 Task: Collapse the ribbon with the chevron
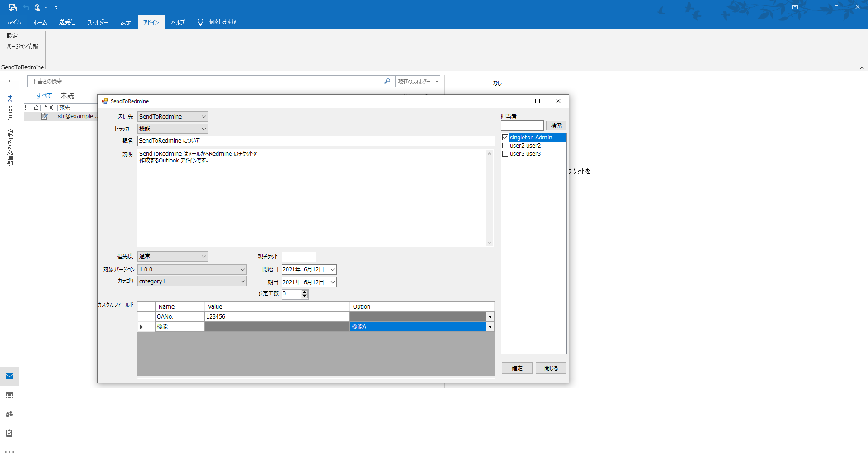click(x=862, y=68)
